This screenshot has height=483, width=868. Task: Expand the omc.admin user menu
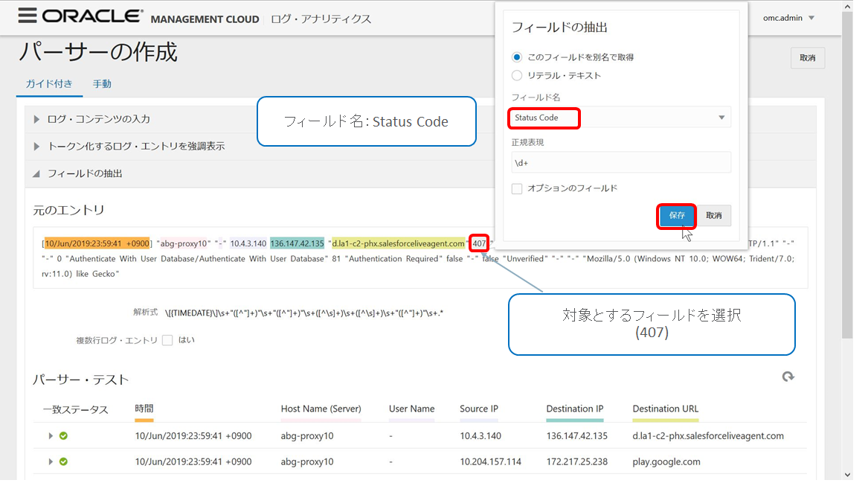789,18
